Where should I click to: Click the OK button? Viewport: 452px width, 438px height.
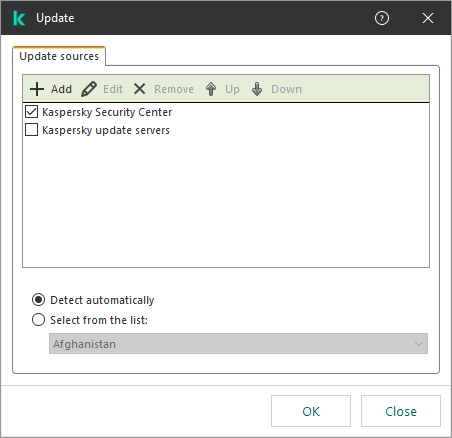pos(311,411)
